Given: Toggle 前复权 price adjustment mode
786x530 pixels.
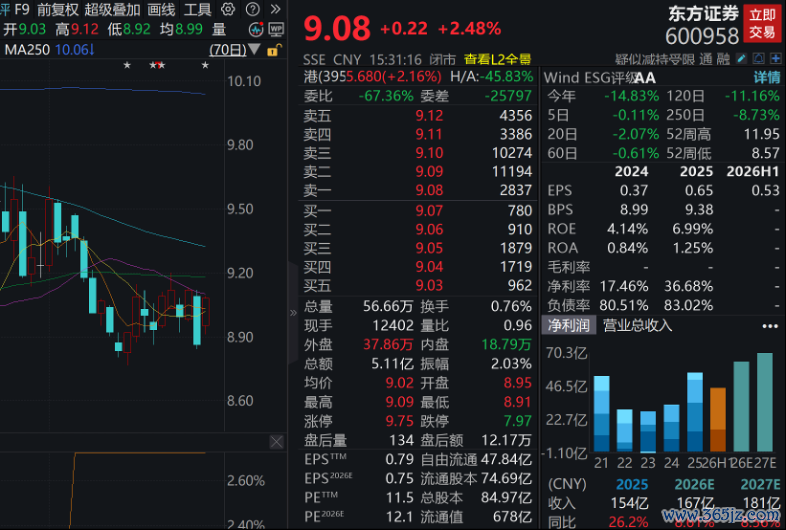Looking at the screenshot, I should [x=58, y=9].
